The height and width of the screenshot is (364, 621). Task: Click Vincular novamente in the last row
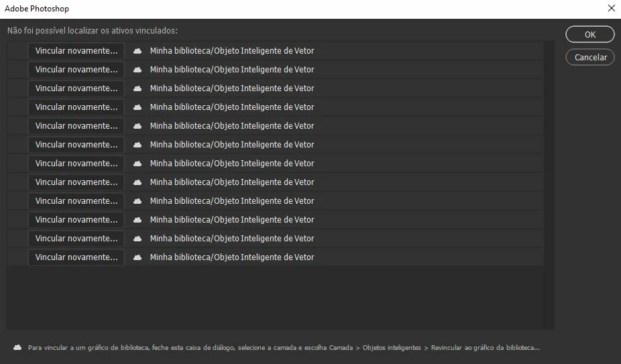[x=76, y=257]
